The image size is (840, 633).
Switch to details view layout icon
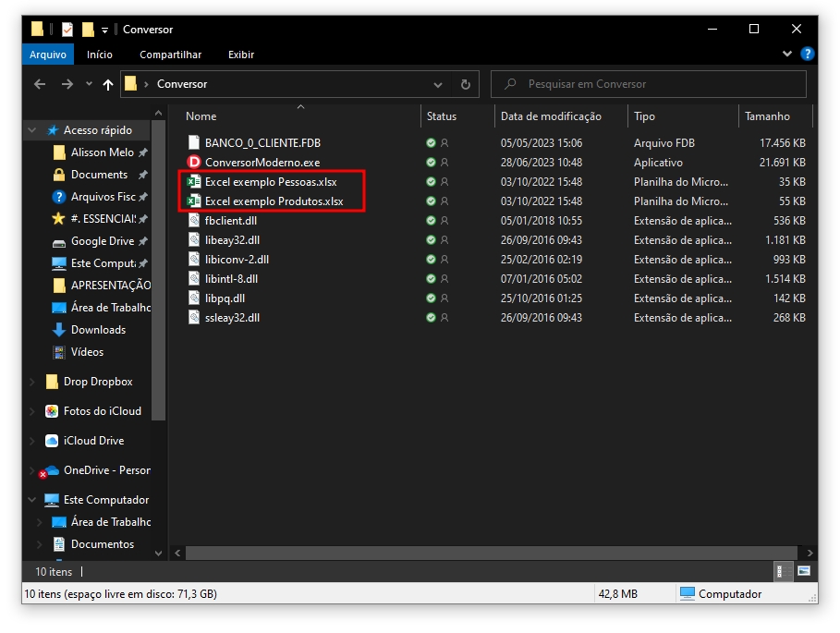[784, 571]
